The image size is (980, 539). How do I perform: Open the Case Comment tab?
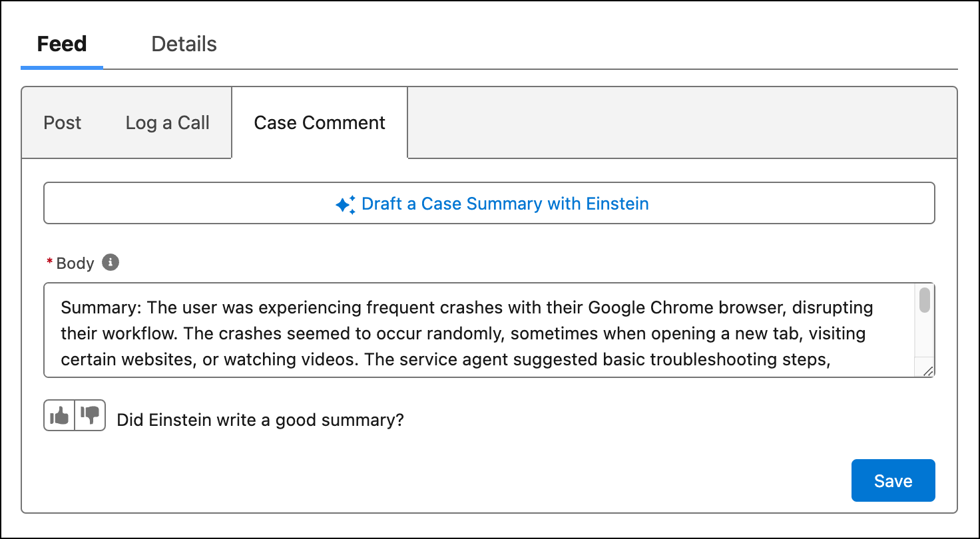pyautogui.click(x=319, y=122)
